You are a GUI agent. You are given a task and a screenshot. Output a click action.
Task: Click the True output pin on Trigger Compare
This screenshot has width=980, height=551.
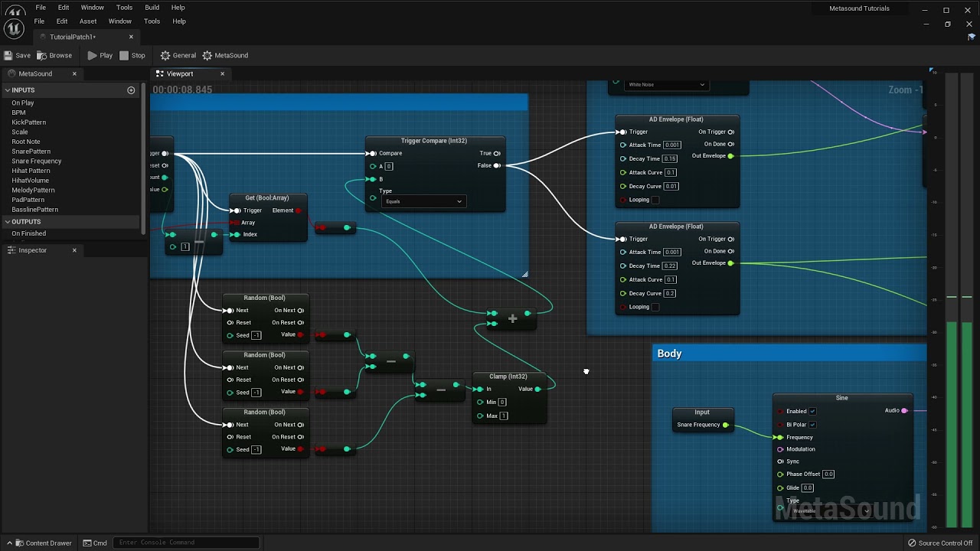(497, 153)
